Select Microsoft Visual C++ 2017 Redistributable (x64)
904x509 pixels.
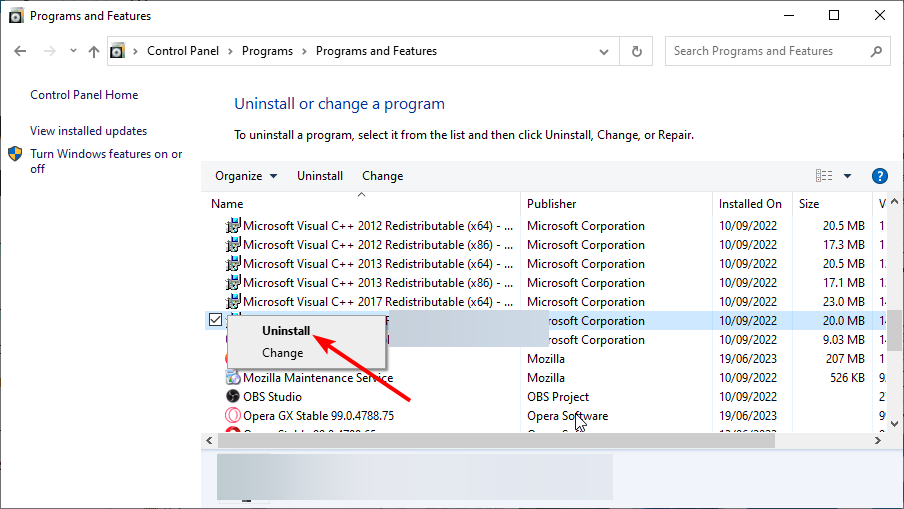coord(378,302)
